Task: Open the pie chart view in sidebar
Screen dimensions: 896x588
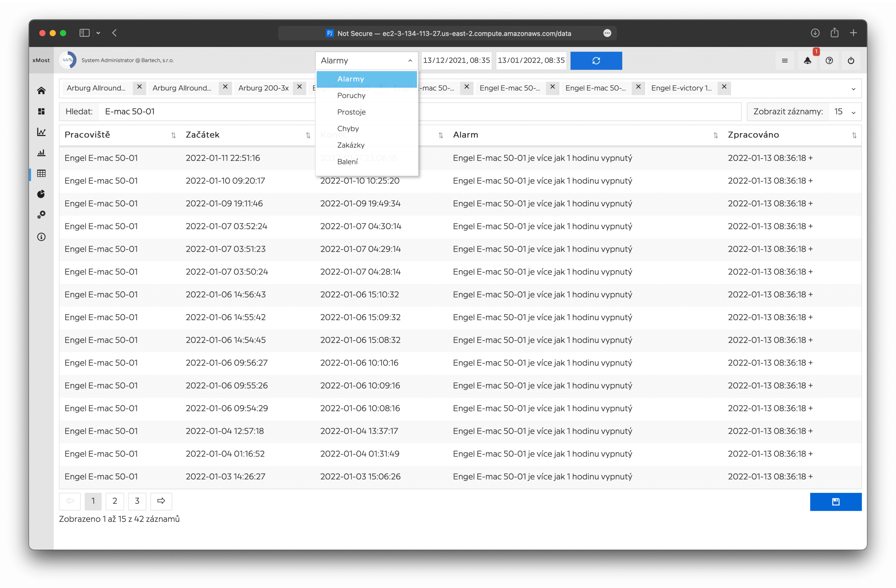Action: 41,194
